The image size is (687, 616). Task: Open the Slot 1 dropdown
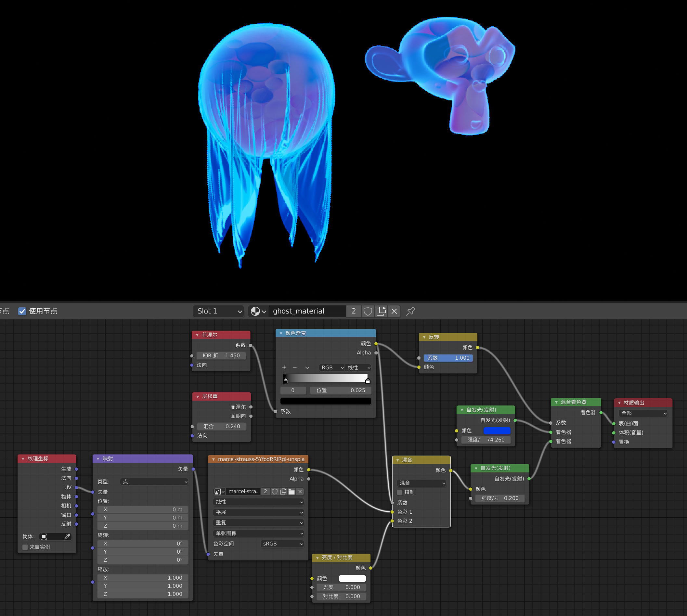219,311
